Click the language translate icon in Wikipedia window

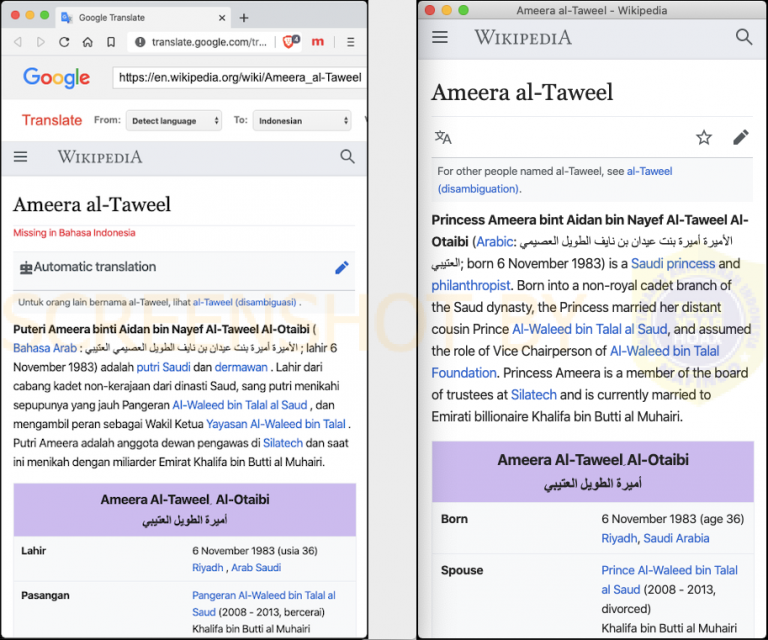[443, 138]
